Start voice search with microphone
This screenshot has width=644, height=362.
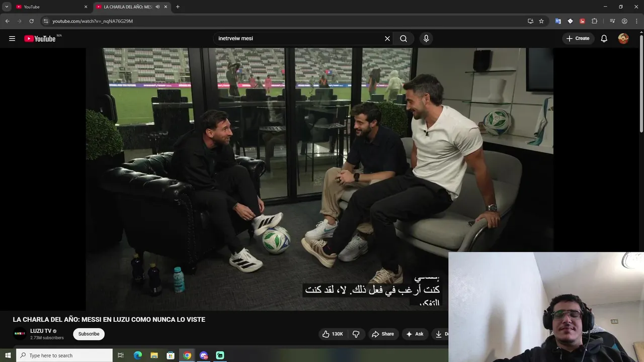426,39
